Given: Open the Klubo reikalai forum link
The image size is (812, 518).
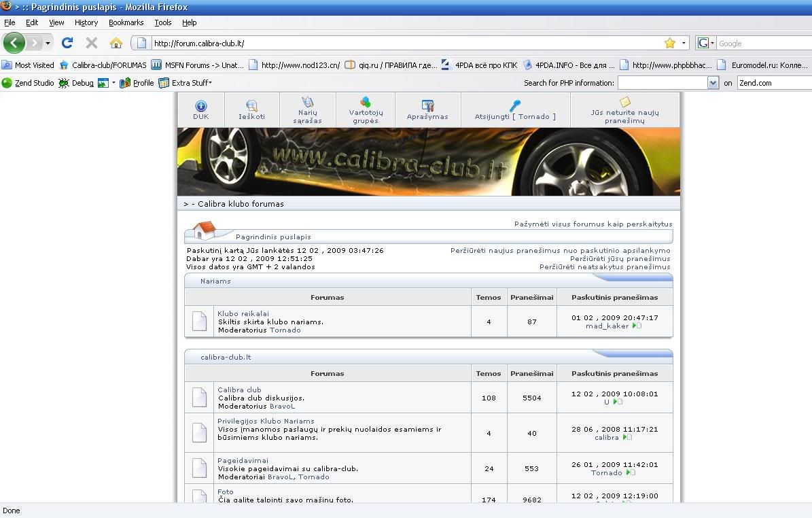Looking at the screenshot, I should point(243,313).
